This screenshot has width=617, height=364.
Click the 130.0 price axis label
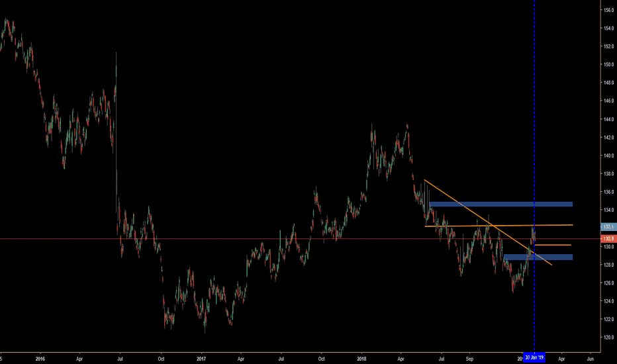point(609,246)
